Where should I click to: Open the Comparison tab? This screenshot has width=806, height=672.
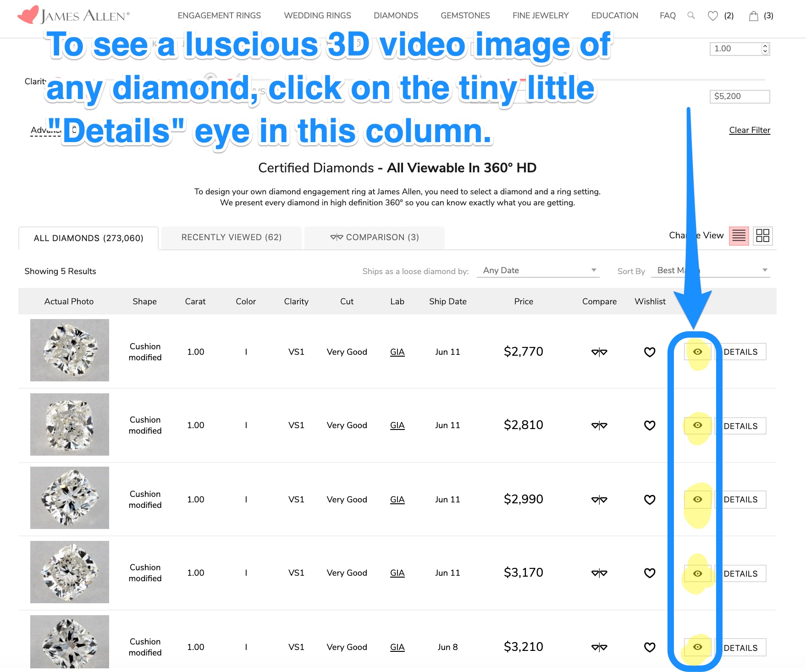click(x=374, y=237)
